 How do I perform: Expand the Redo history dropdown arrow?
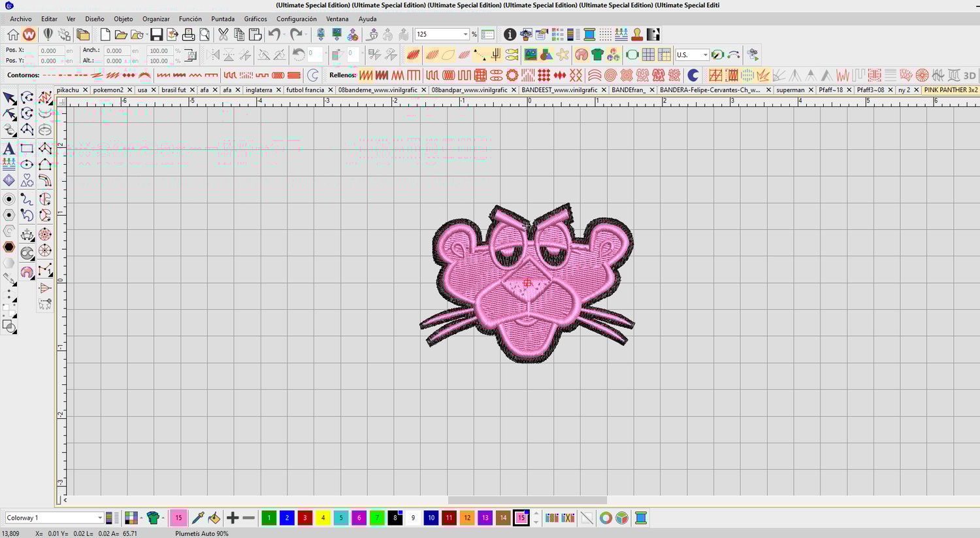pyautogui.click(x=306, y=35)
